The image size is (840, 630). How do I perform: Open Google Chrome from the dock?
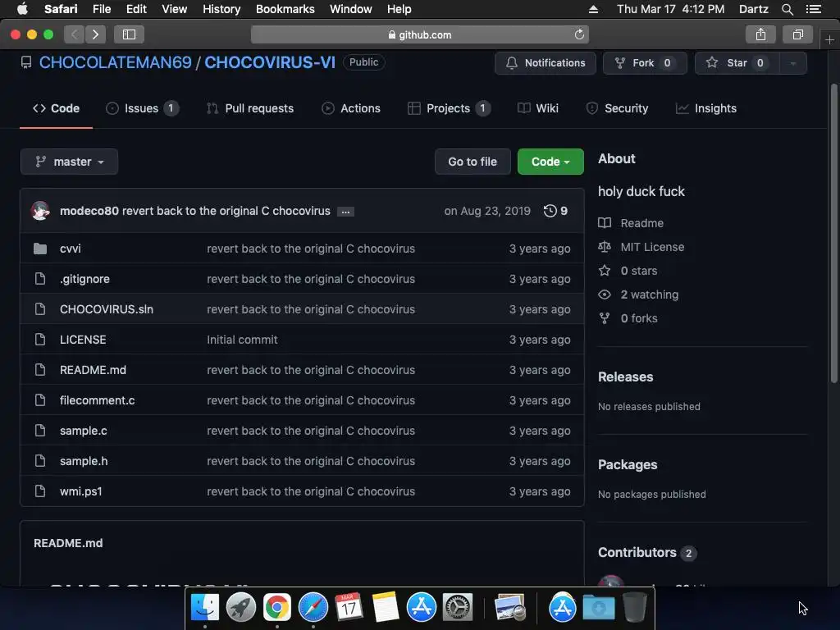(277, 608)
